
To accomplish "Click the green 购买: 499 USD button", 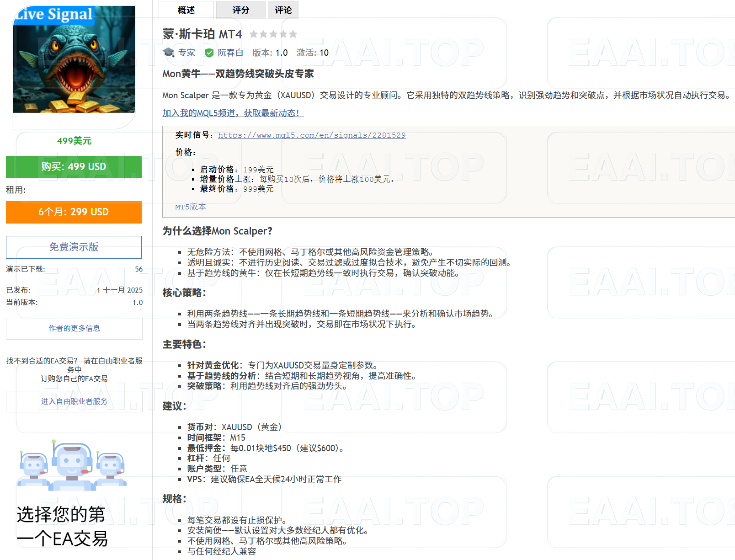I will pos(73,167).
